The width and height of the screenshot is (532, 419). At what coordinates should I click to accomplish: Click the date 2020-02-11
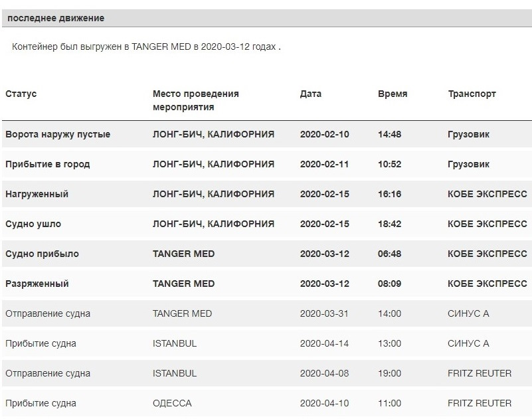(x=324, y=164)
